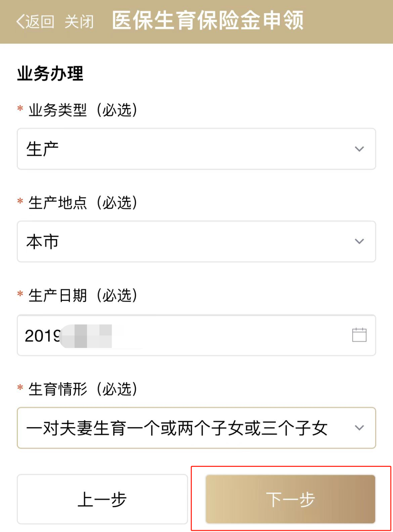Close the page via 关闭
The image size is (393, 532).
click(79, 22)
